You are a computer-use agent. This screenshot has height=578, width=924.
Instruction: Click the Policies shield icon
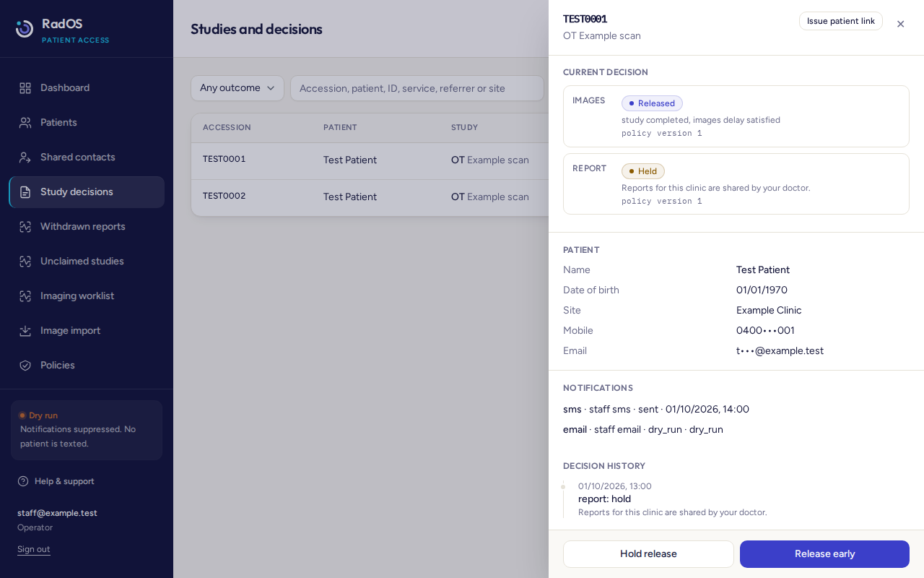25,366
